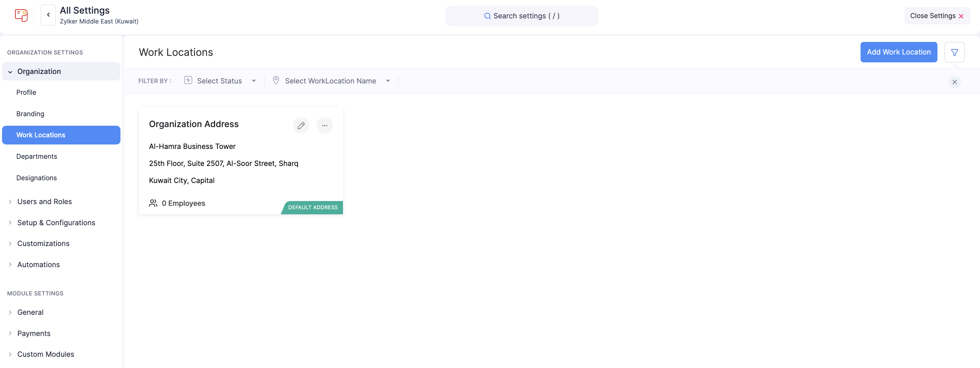The width and height of the screenshot is (980, 368).
Task: Close the filter bar with X icon
Action: (954, 82)
